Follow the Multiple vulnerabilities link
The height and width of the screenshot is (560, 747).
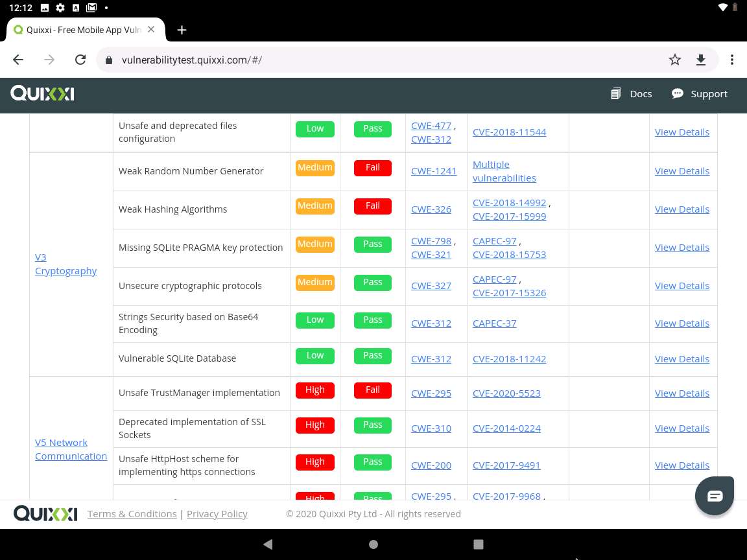[x=504, y=171]
